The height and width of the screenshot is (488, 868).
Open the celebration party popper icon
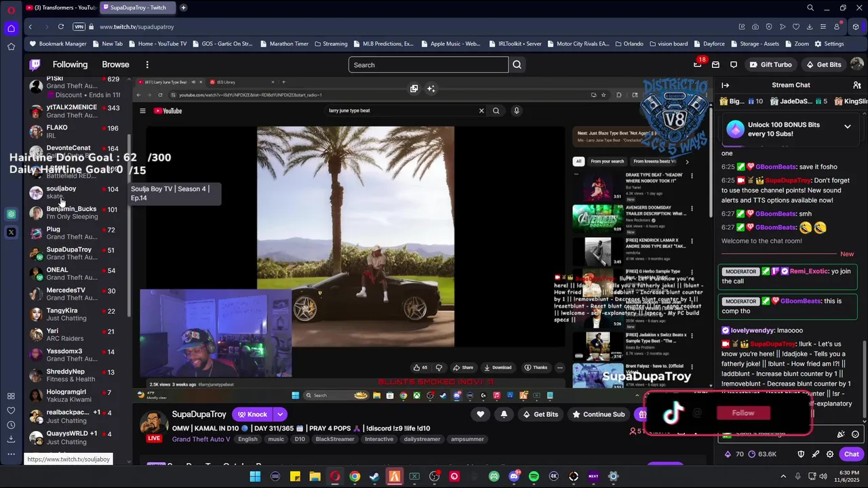[841, 434]
